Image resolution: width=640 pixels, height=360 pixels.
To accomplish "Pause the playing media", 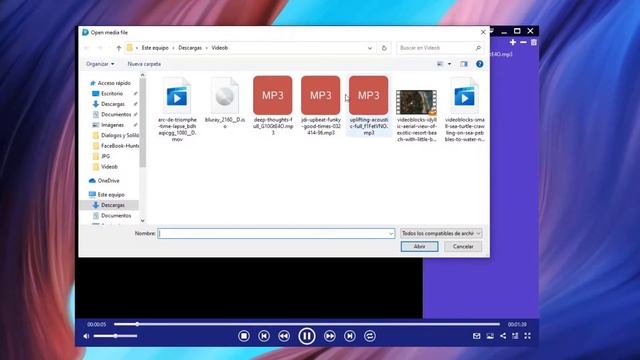I will tap(307, 336).
